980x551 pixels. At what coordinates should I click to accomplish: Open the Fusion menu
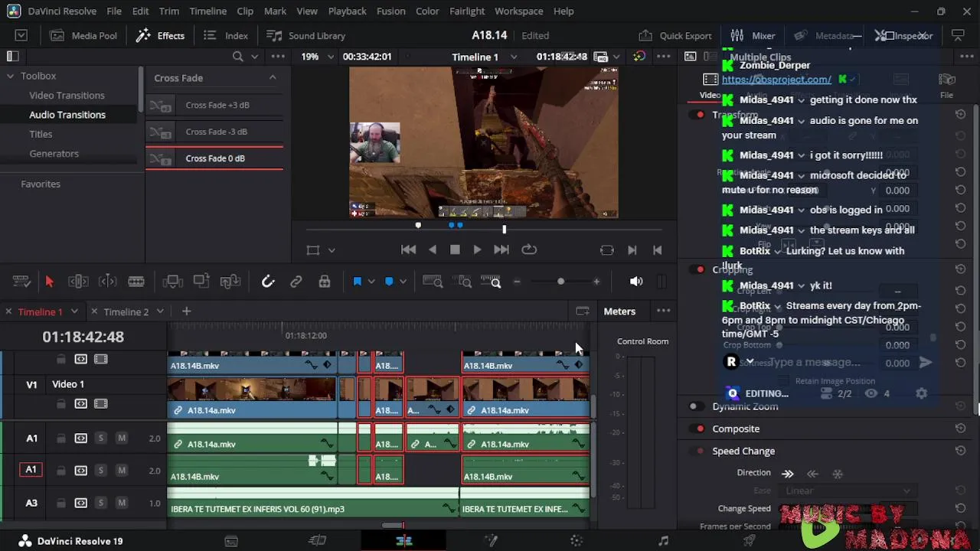point(390,11)
